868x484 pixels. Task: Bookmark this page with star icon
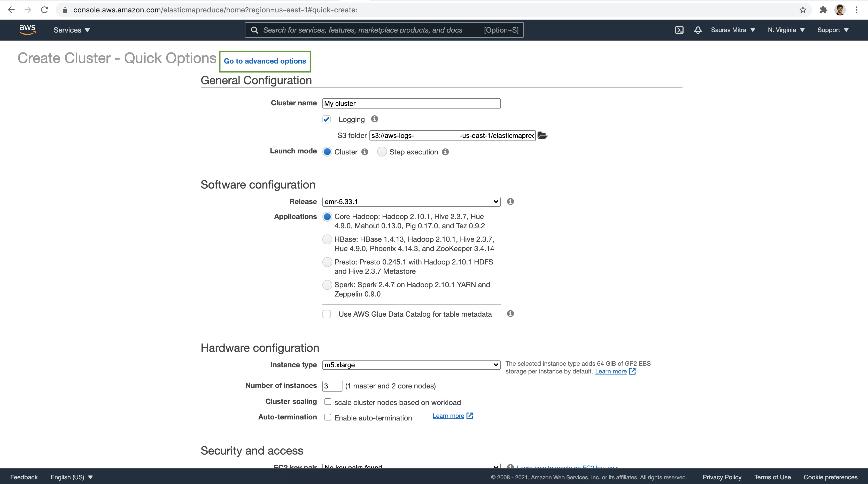point(803,10)
